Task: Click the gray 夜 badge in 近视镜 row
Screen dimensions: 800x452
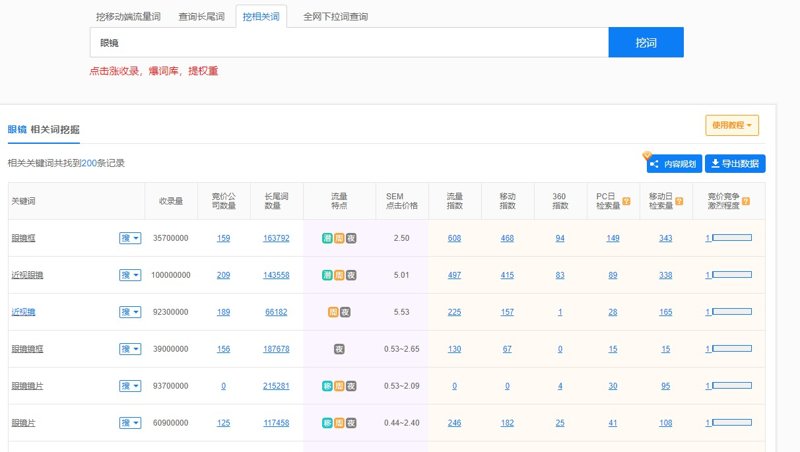Action: tap(345, 312)
